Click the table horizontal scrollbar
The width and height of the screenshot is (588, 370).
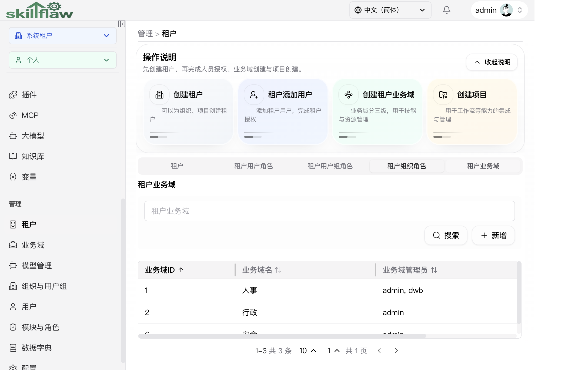point(282,336)
